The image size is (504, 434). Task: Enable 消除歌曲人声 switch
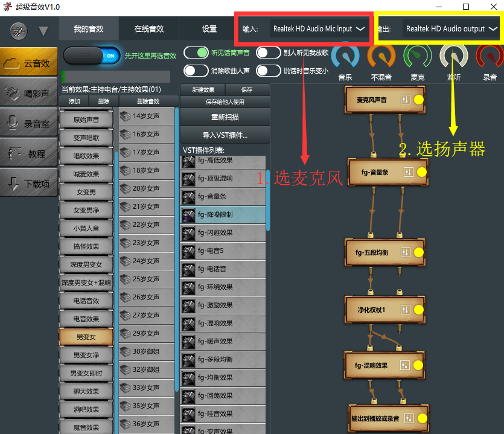point(196,71)
